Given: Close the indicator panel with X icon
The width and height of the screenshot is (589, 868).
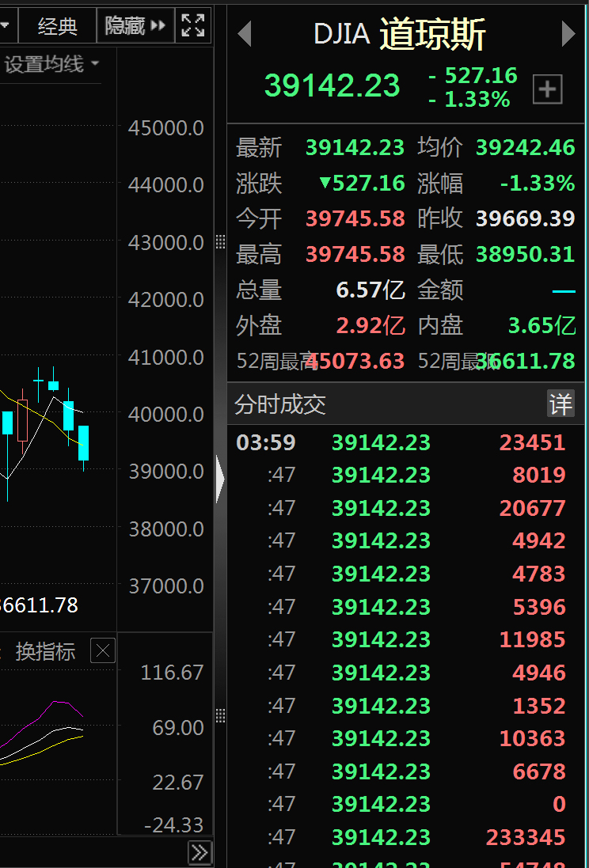Looking at the screenshot, I should 102,651.
